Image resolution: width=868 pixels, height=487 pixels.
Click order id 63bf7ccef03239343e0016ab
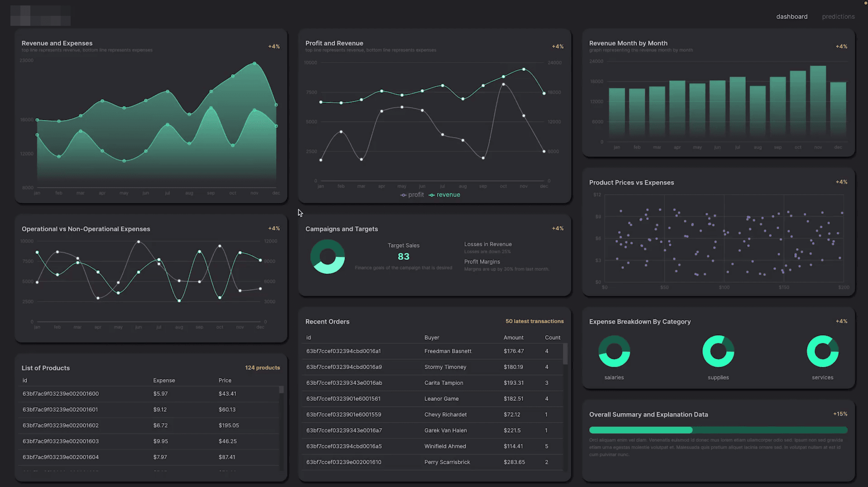344,383
